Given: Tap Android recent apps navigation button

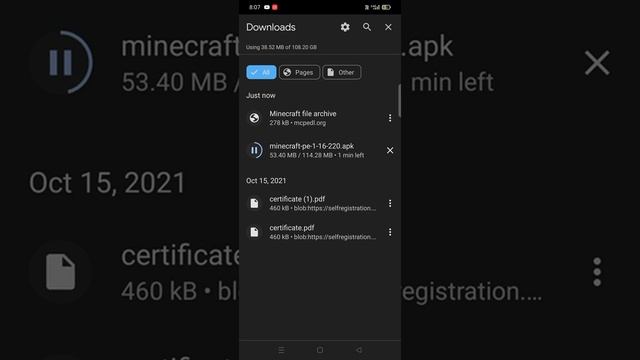Looking at the screenshot, I should tap(281, 350).
